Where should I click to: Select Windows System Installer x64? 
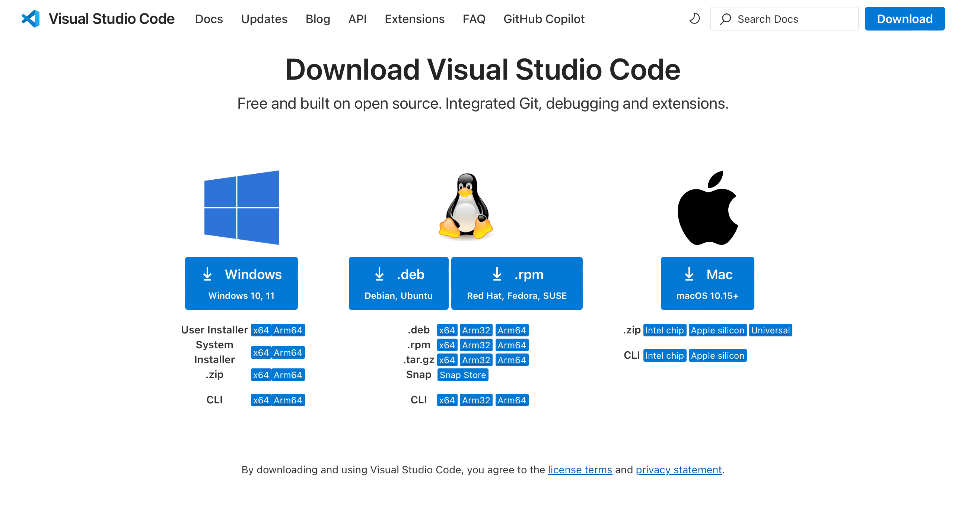(x=261, y=353)
